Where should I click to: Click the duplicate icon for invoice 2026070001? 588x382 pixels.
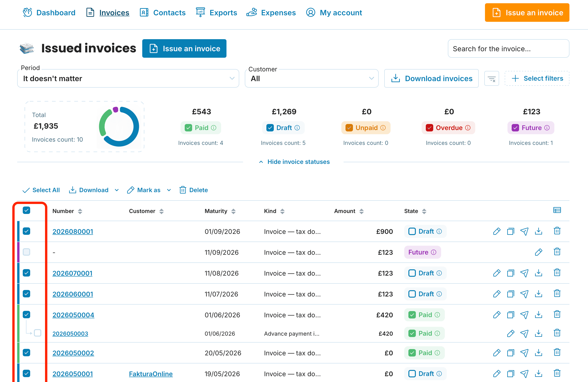[x=510, y=273]
